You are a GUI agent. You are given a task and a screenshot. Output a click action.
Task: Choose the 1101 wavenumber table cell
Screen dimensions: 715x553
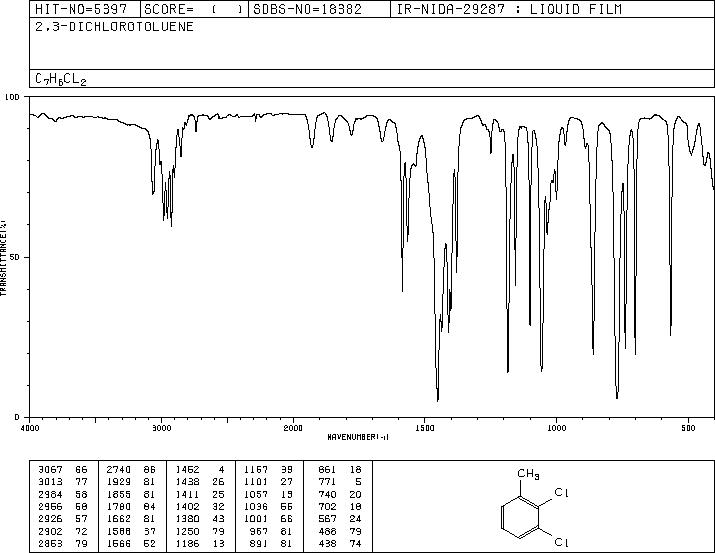256,482
